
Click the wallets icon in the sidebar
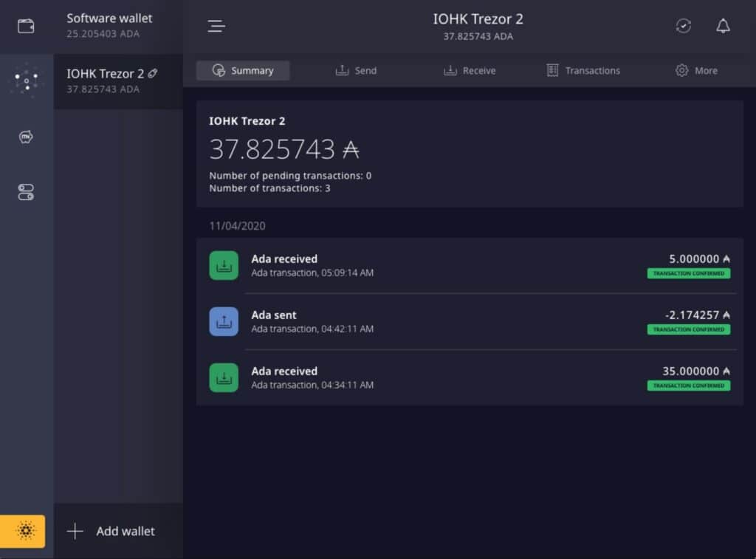26,26
